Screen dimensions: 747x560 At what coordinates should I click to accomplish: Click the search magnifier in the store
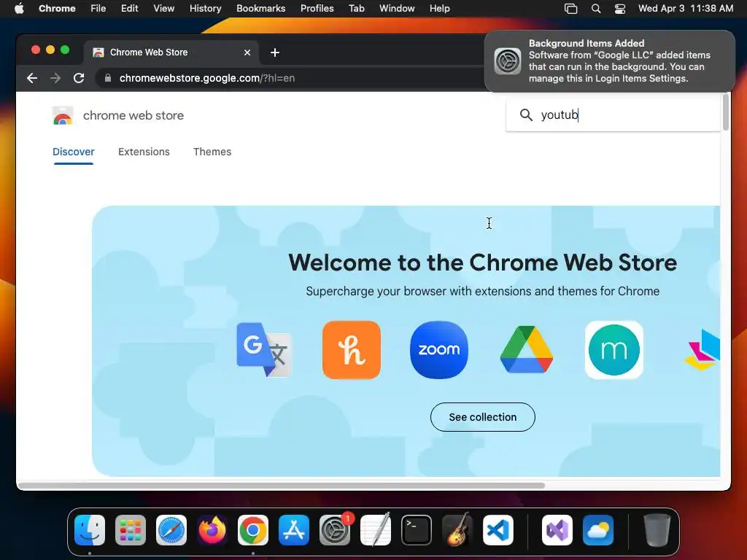click(526, 114)
